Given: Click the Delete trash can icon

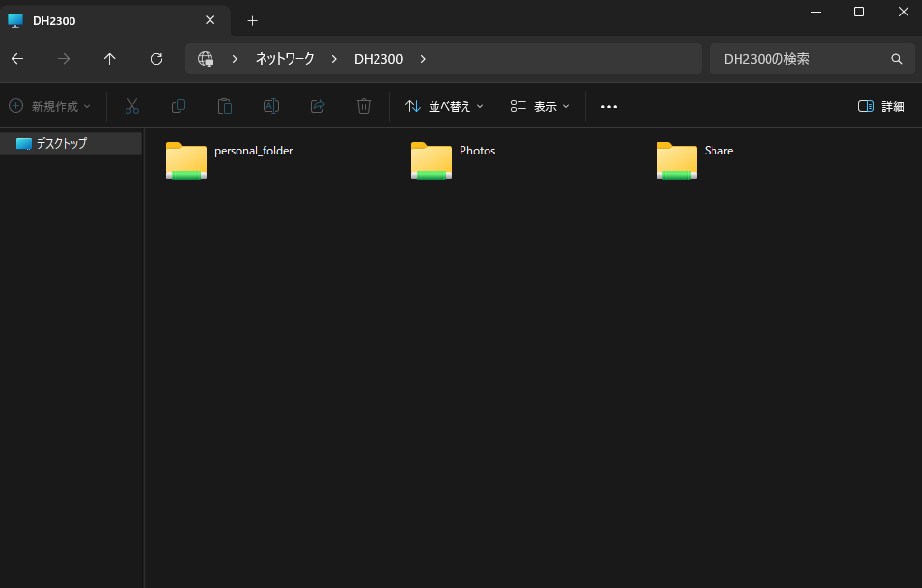Looking at the screenshot, I should 364,106.
